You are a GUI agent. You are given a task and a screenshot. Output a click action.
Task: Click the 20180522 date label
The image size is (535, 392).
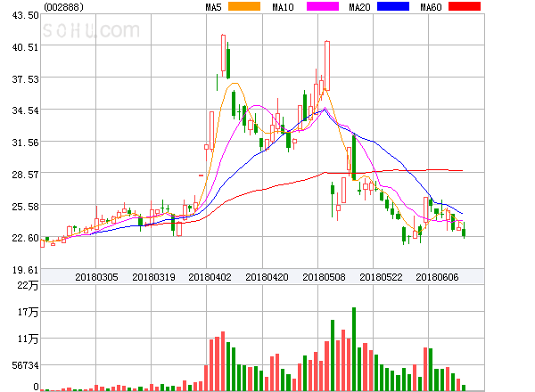tap(381, 277)
